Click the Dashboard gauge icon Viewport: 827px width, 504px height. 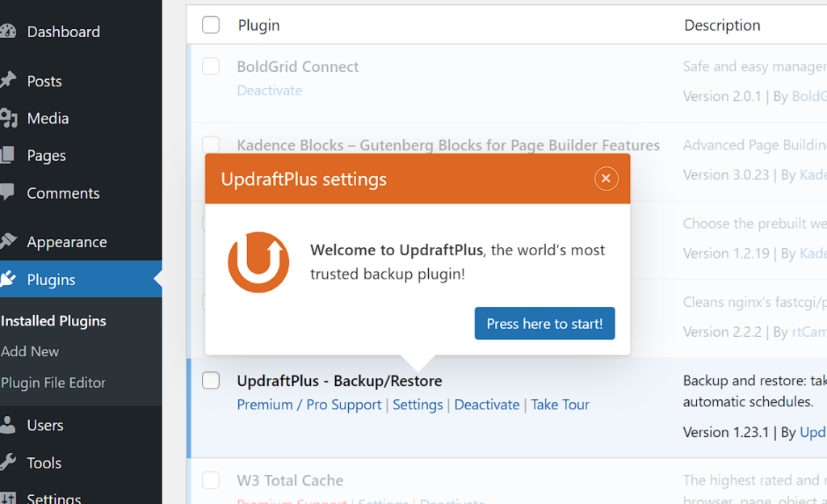click(x=8, y=31)
